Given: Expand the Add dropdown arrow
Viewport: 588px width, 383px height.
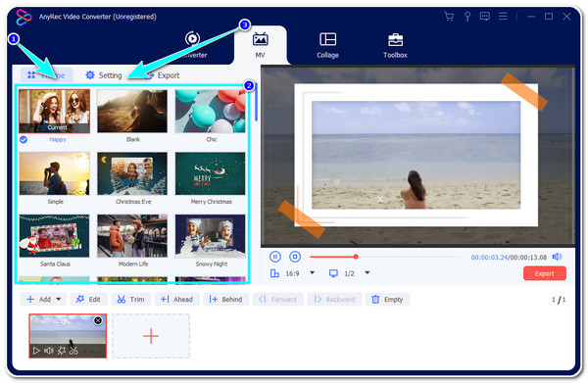Looking at the screenshot, I should click(59, 300).
